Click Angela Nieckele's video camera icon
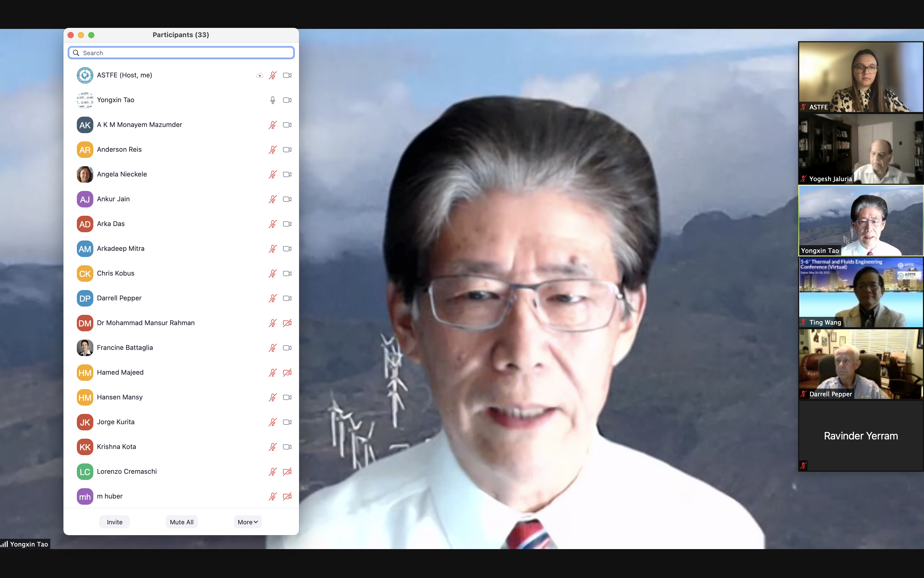Screen dimensions: 924x578 click(x=287, y=174)
